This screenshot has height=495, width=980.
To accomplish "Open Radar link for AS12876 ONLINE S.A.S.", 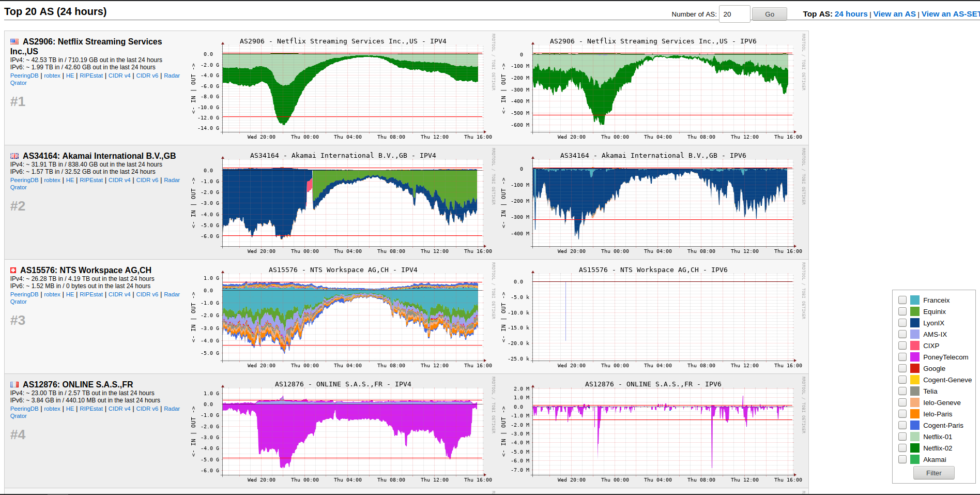I will 172,409.
